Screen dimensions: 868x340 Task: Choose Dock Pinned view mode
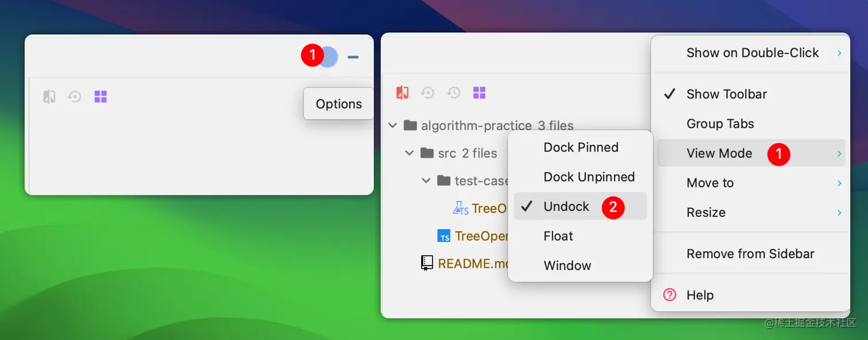[x=580, y=147]
